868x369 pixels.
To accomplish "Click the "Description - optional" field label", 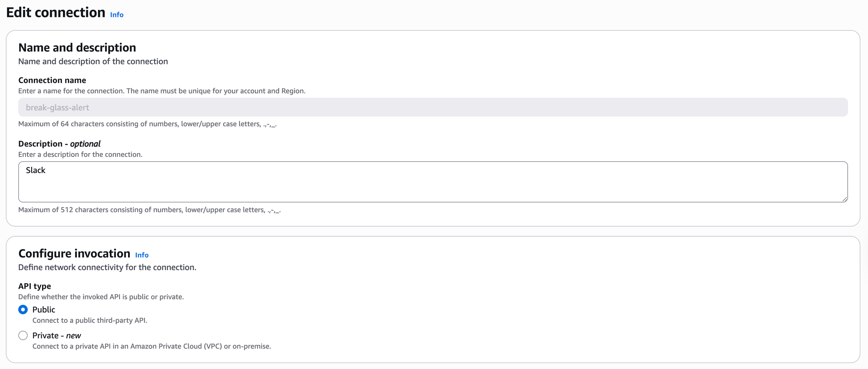I will coord(59,144).
